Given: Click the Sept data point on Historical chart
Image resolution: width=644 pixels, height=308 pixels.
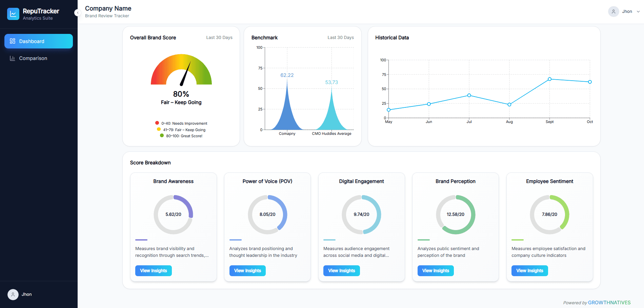Looking at the screenshot, I should click(x=549, y=79).
